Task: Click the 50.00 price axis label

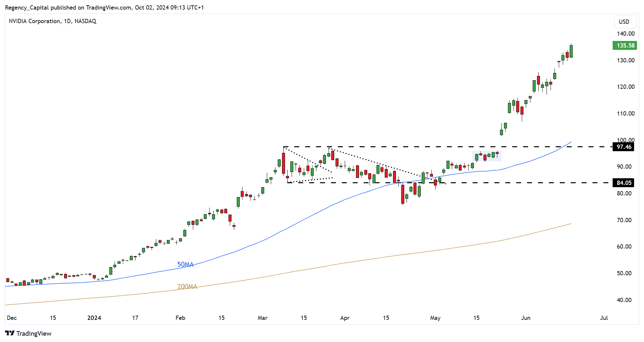Action: pos(624,273)
